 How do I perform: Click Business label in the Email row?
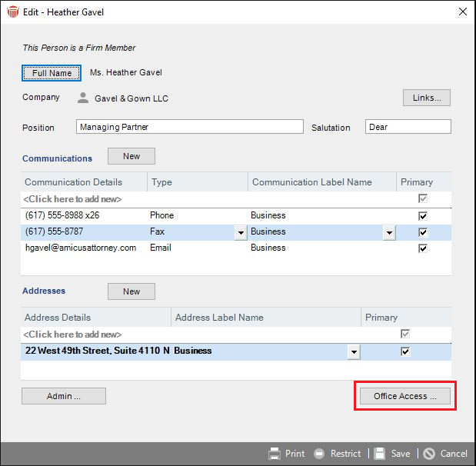[x=268, y=248]
